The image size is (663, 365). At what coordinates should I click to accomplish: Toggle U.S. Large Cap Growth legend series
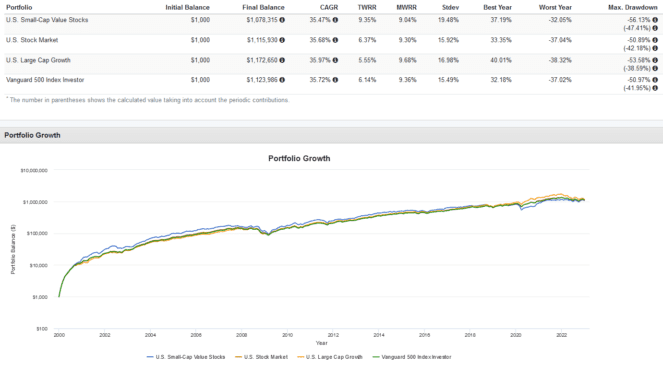click(330, 357)
